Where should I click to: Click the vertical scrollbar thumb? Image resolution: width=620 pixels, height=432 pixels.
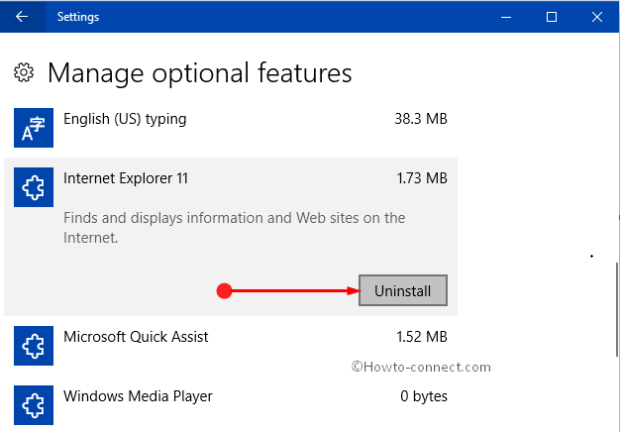click(617, 309)
